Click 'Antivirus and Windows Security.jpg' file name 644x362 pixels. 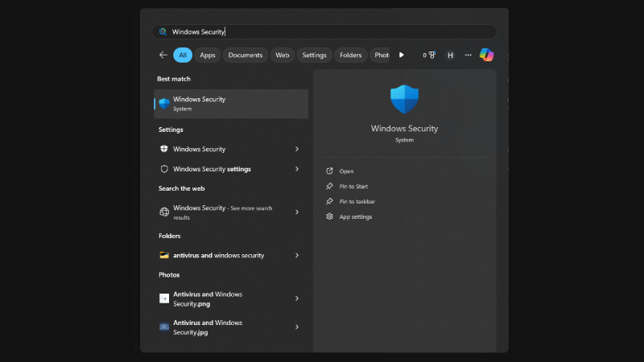tap(208, 327)
